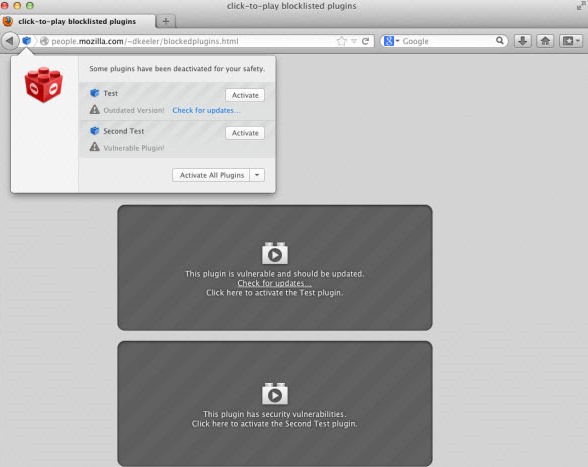Click the red blocked plugin brick icon
This screenshot has width=588, height=467.
[x=44, y=85]
